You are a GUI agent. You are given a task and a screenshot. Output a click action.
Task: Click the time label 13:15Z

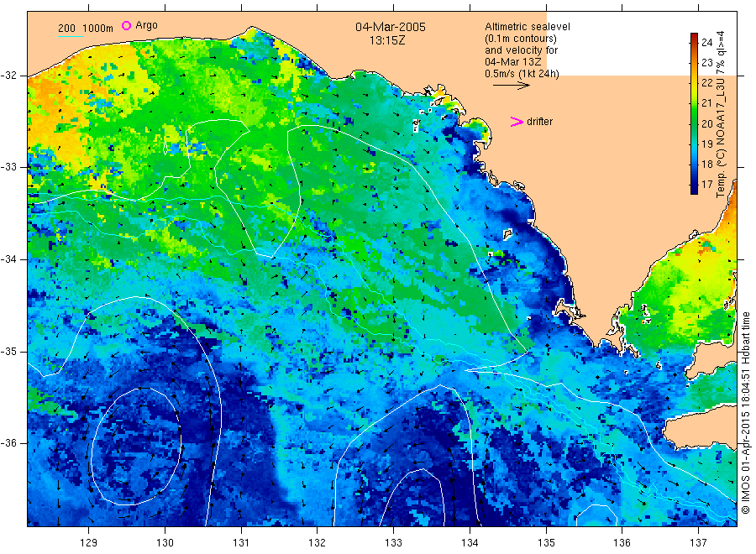pyautogui.click(x=387, y=40)
